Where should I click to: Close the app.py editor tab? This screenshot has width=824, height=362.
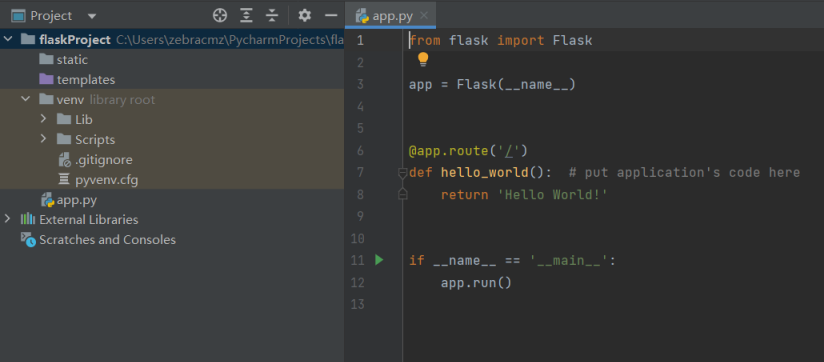pyautogui.click(x=424, y=16)
